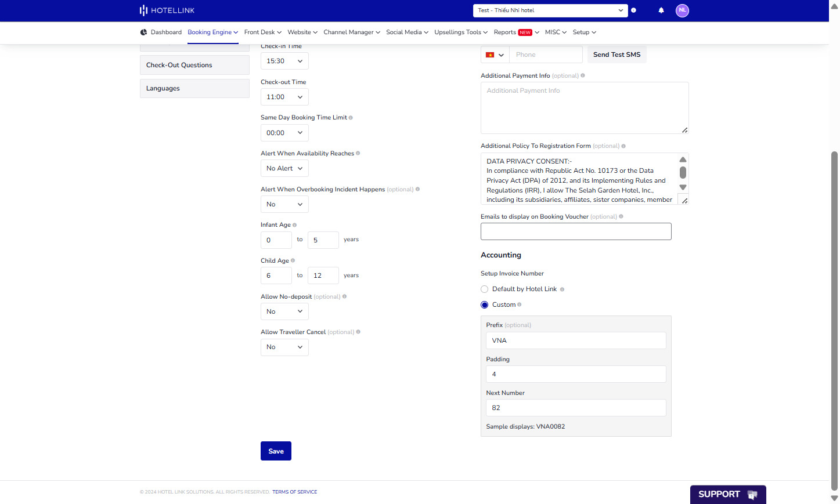Image resolution: width=840 pixels, height=504 pixels.
Task: Open the hotel selector showing Test - Thiếu Nhi hotel
Action: tap(550, 10)
